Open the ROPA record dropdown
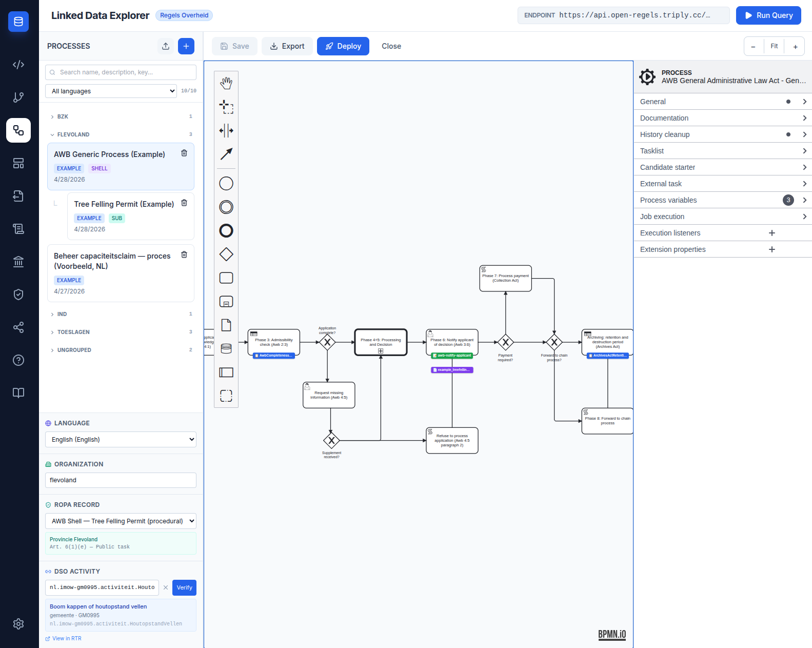Screen dimensions: 812x648 pyautogui.click(x=121, y=521)
